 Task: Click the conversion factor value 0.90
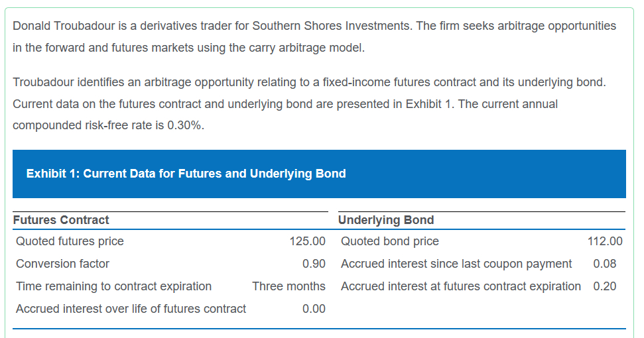tap(314, 264)
